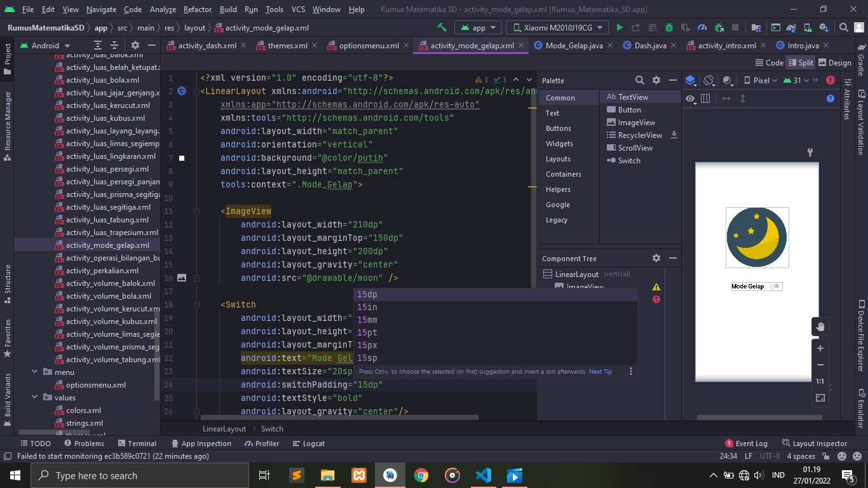This screenshot has height=488, width=868.
Task: Switch the editor to Code view
Action: tap(770, 63)
